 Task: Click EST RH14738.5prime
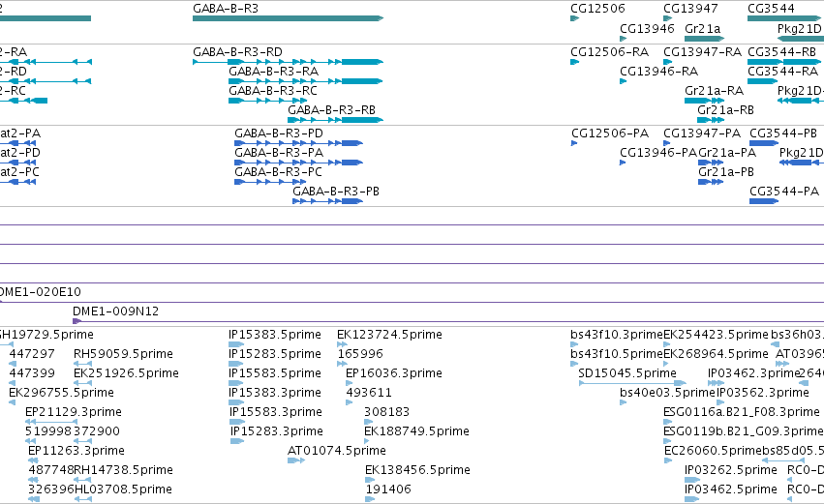[124, 470]
